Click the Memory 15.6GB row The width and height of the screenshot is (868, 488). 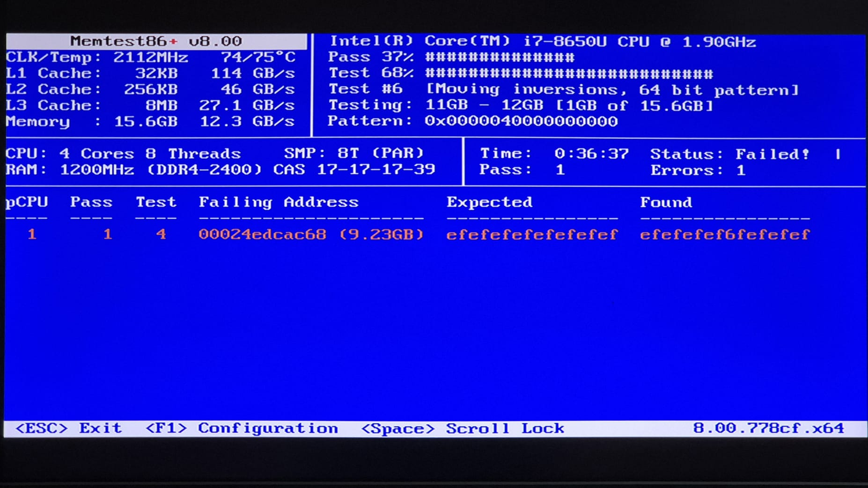(150, 122)
